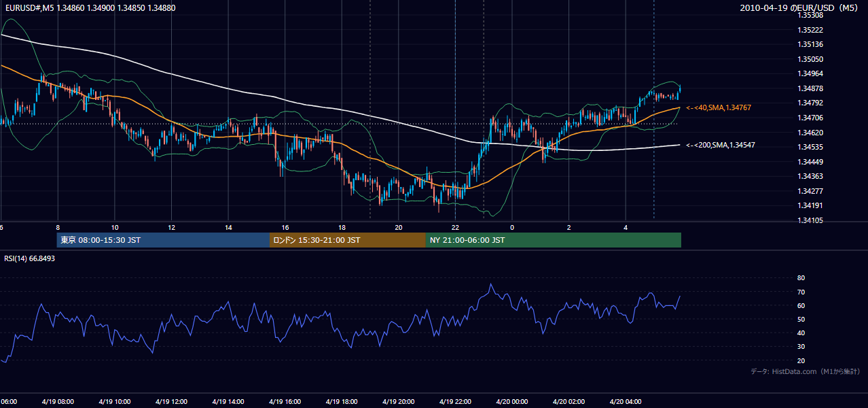Image resolution: width=868 pixels, height=408 pixels.
Task: Click price level 1.34620 on axis
Action: [x=810, y=133]
